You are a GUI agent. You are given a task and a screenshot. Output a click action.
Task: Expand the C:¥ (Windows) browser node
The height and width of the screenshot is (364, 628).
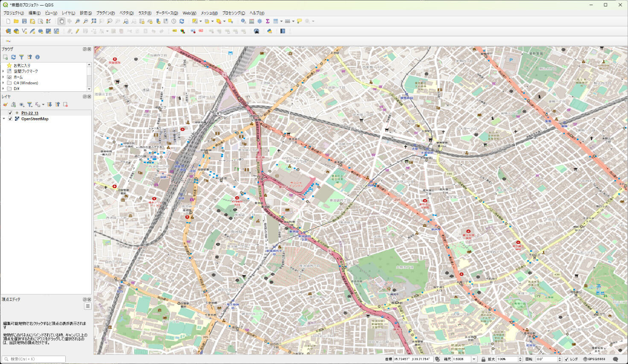tap(3, 83)
